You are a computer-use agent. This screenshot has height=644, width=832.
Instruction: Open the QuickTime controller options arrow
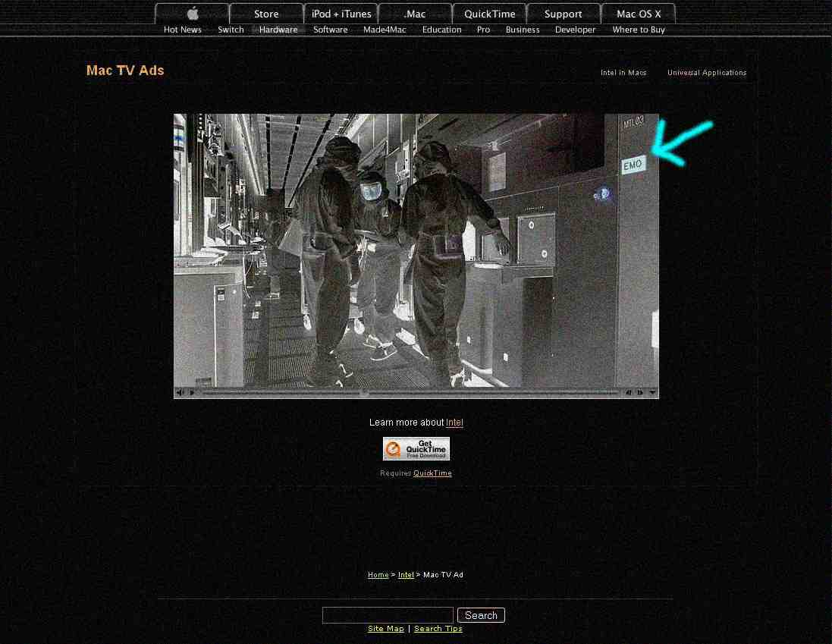click(x=652, y=393)
